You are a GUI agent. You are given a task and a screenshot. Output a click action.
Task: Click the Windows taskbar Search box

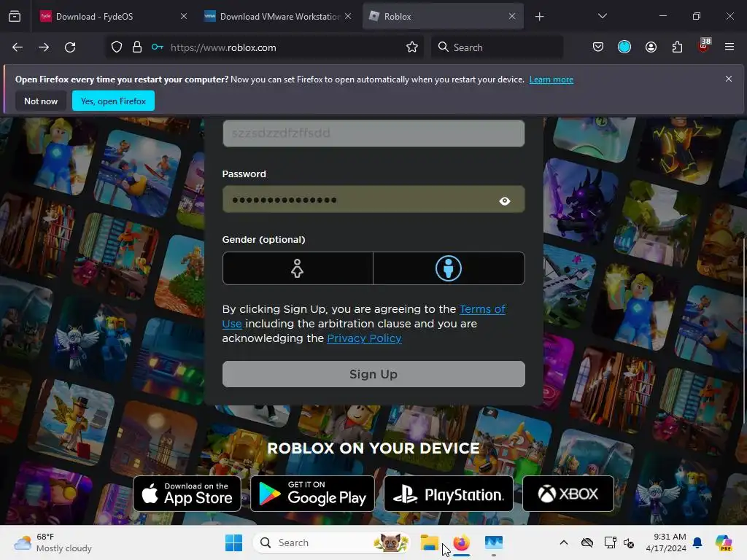point(332,542)
